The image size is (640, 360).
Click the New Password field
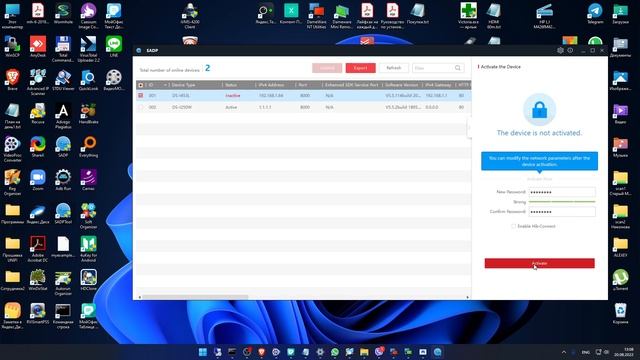tap(562, 192)
